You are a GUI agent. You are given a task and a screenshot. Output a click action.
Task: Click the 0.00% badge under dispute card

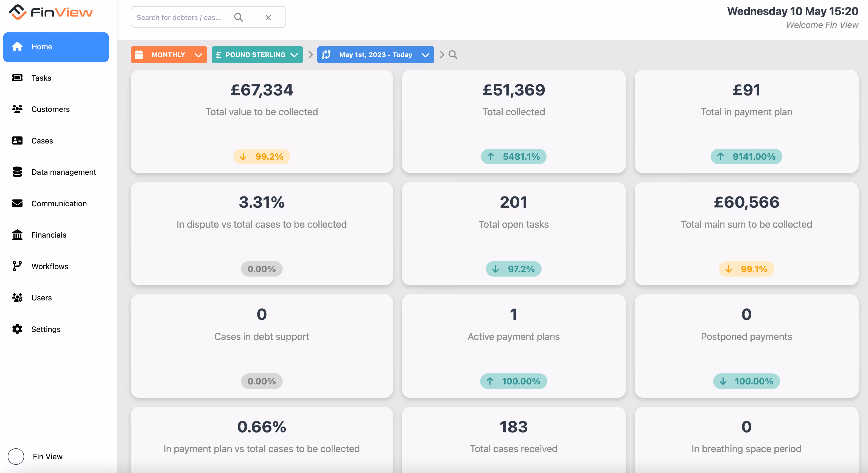pos(262,269)
